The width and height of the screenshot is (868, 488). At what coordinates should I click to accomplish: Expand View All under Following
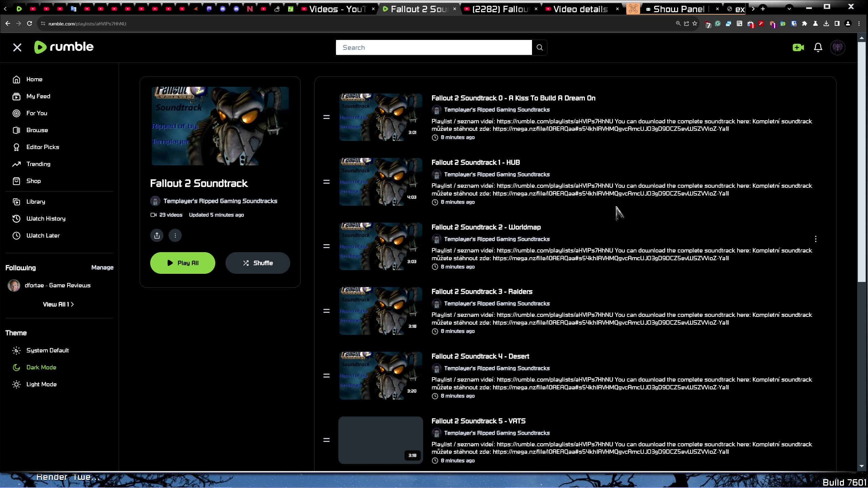[x=58, y=304]
